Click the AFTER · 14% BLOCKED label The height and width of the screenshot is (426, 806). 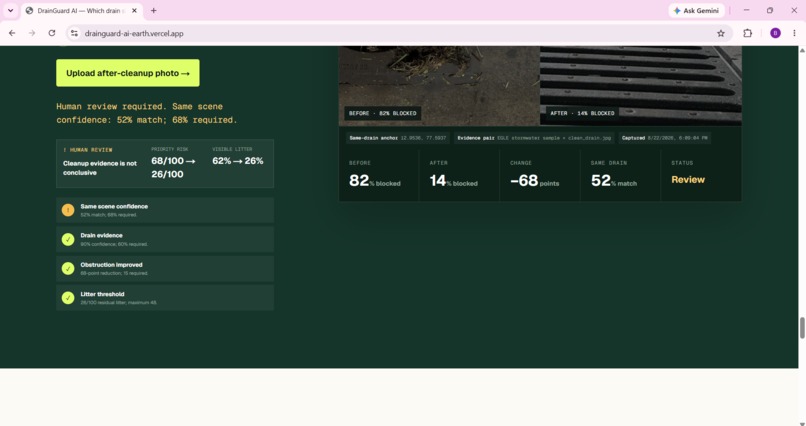point(582,114)
